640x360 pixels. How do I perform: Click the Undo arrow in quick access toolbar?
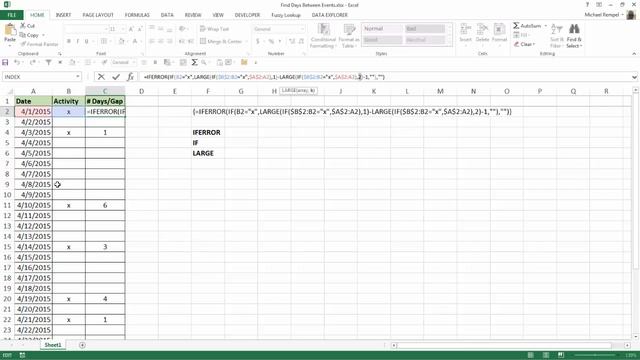pos(17,62)
